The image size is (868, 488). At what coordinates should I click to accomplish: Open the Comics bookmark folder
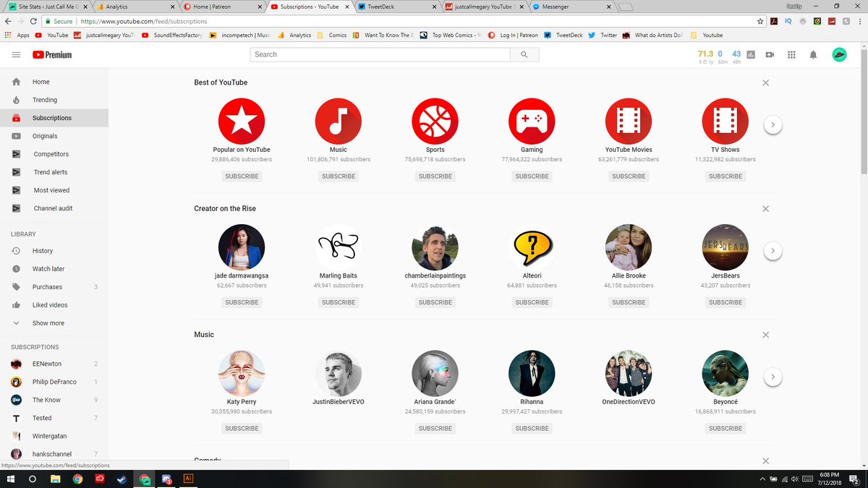point(332,35)
